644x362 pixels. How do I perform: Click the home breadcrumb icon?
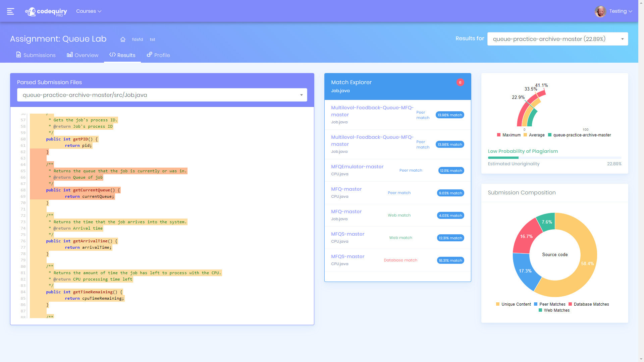click(123, 39)
